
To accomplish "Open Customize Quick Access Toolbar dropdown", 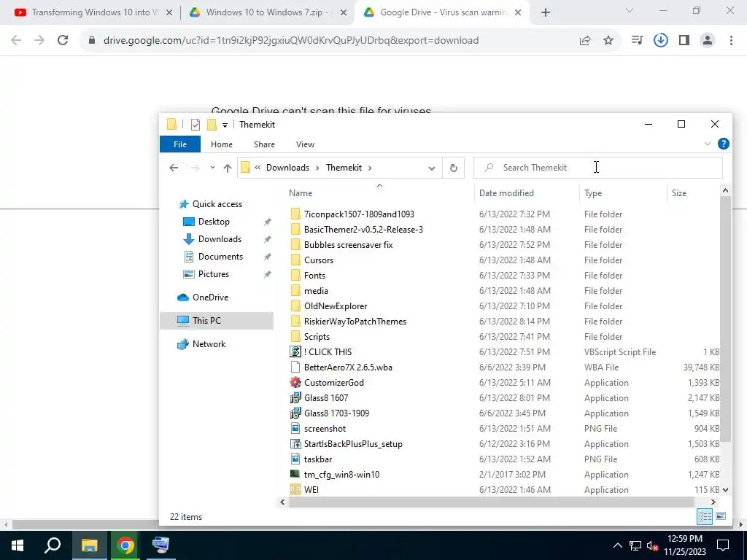I will (225, 125).
